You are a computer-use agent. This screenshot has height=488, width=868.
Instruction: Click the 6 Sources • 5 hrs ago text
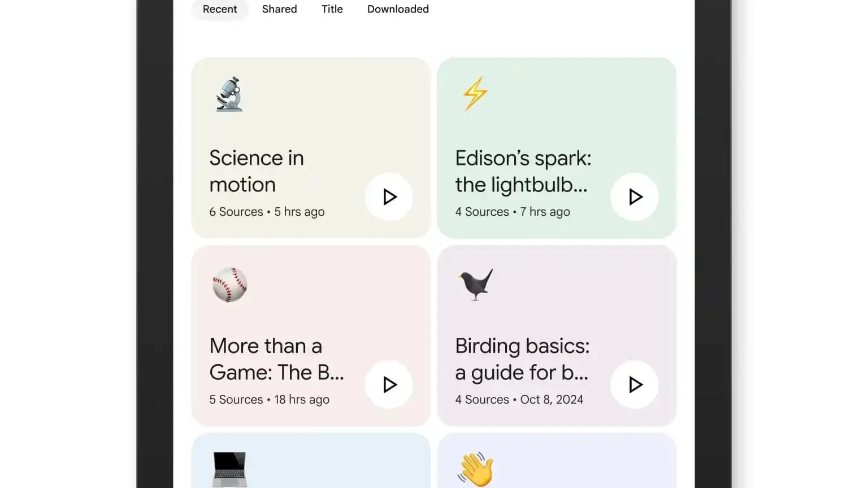coord(267,212)
